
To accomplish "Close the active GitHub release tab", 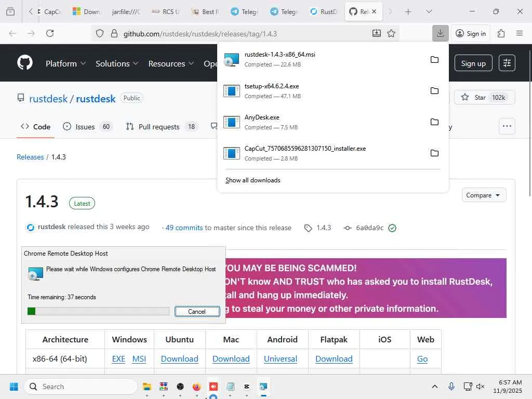I will 374,11.
